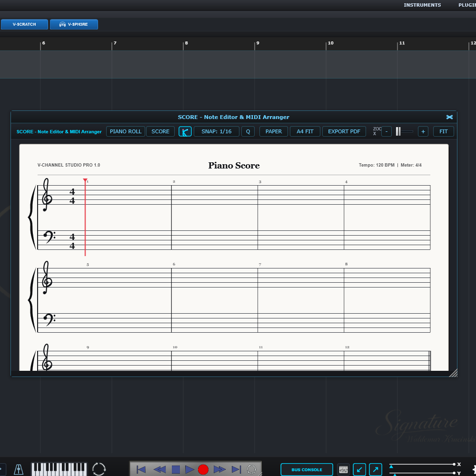This screenshot has height=476, width=476.
Task: Click the treble clef of the first system
Action: (x=47, y=195)
